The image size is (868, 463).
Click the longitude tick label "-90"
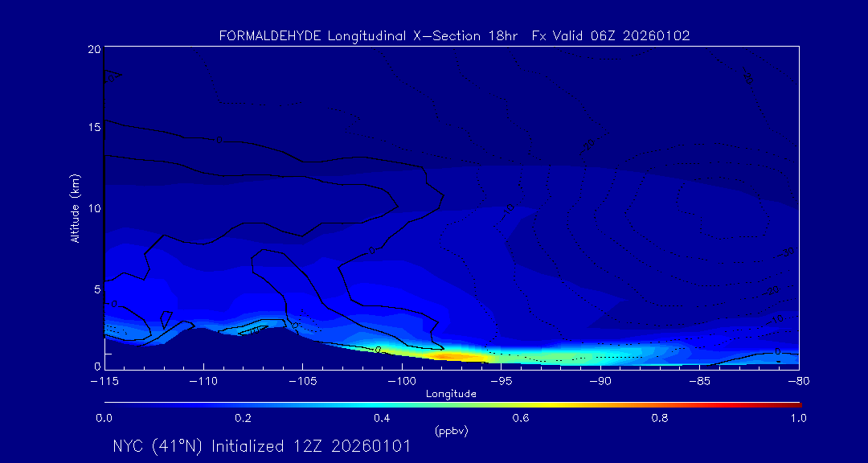600,382
